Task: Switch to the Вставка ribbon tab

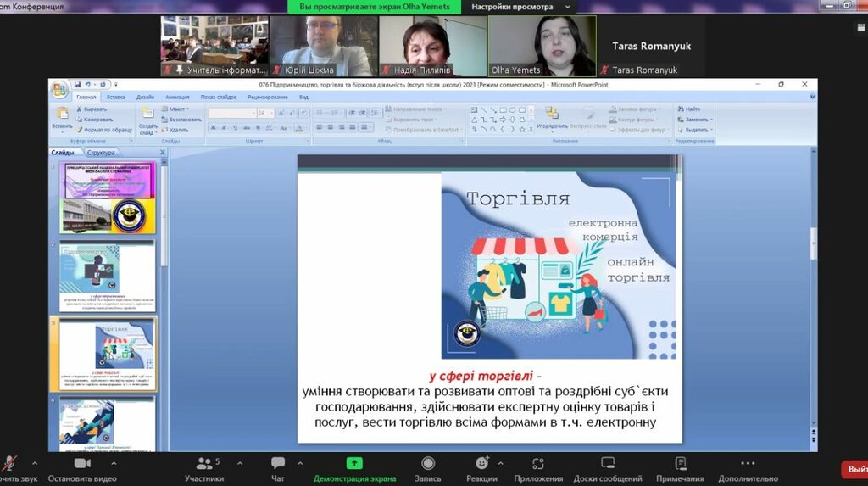Action: tap(116, 98)
